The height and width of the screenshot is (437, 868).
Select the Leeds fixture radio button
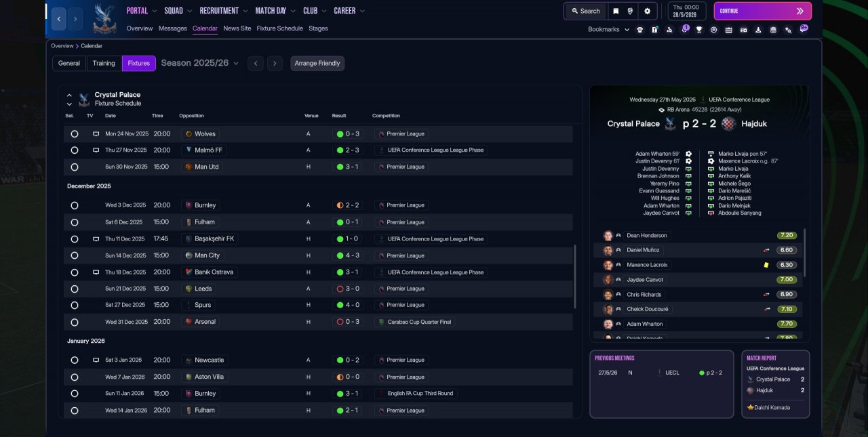75,289
